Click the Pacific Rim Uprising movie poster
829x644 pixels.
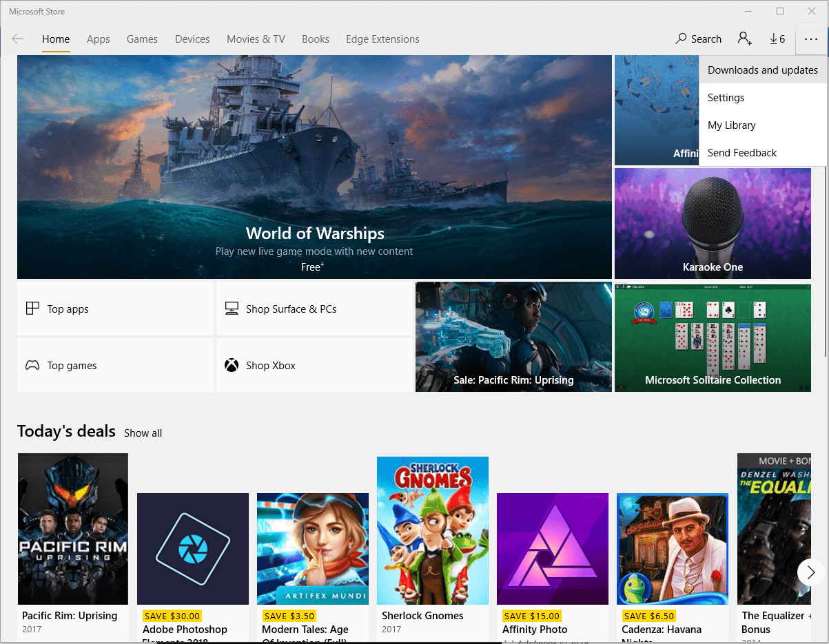[73, 529]
